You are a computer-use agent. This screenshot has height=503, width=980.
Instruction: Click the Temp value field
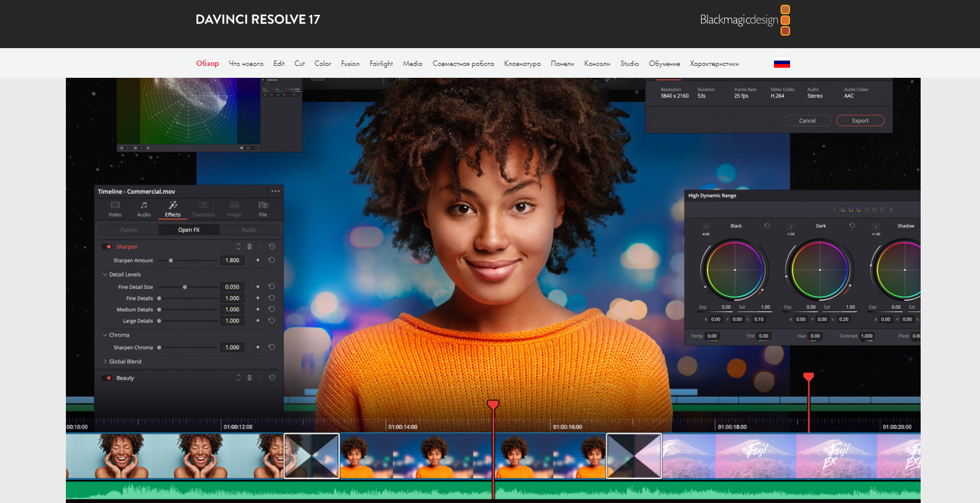point(712,336)
